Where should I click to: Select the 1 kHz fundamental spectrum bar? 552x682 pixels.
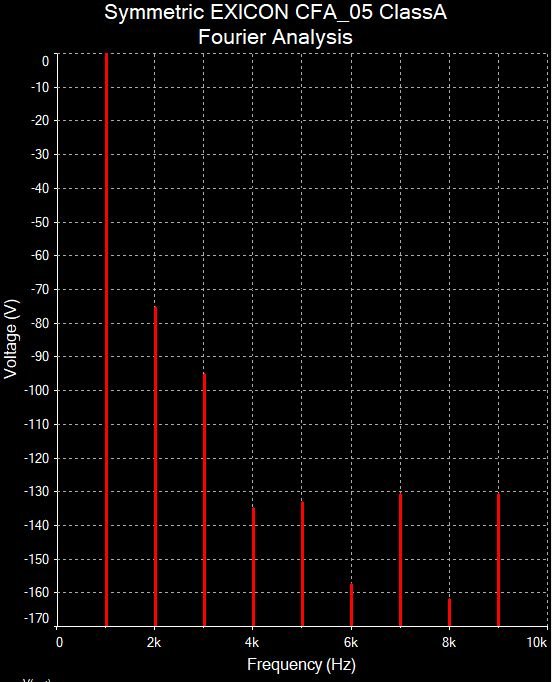coord(106,339)
